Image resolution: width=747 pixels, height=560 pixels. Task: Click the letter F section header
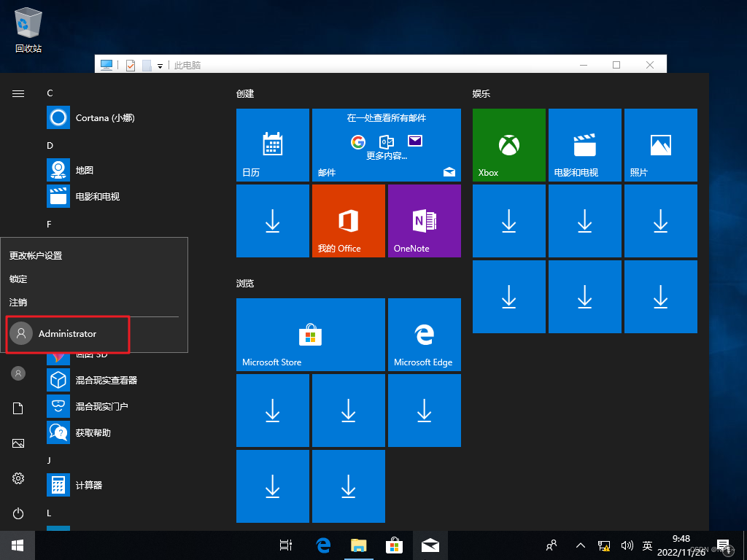[x=49, y=224]
